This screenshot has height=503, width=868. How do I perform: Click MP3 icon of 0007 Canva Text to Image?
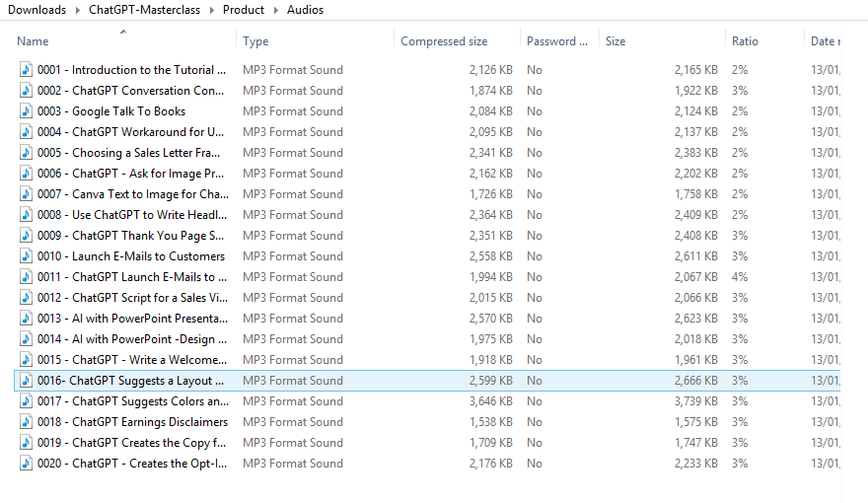26,194
